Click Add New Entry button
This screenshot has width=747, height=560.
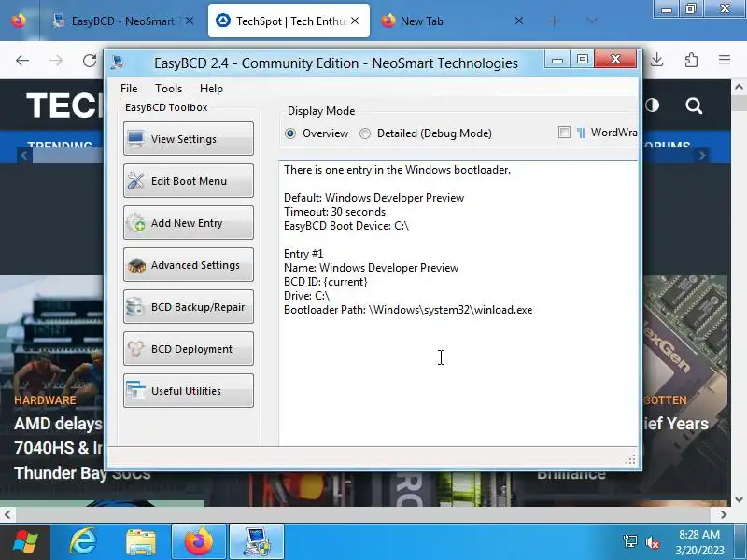point(189,223)
